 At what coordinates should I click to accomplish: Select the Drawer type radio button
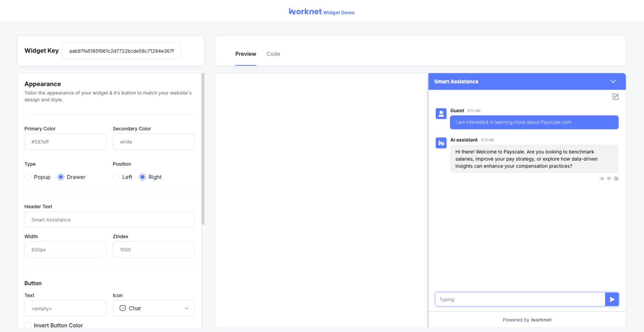click(61, 177)
